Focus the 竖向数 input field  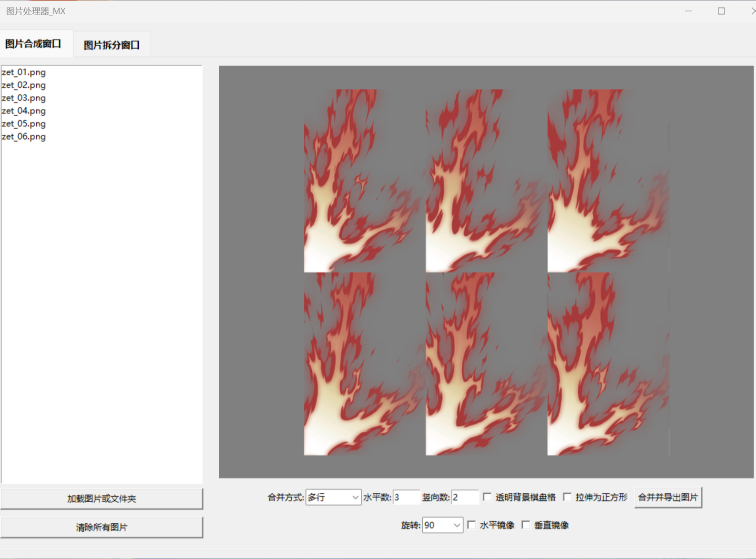[465, 498]
